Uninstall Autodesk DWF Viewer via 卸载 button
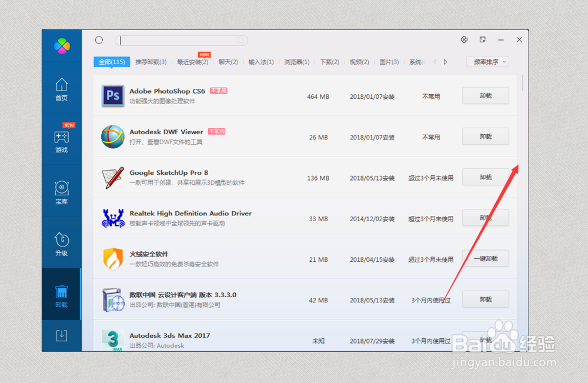 [486, 136]
